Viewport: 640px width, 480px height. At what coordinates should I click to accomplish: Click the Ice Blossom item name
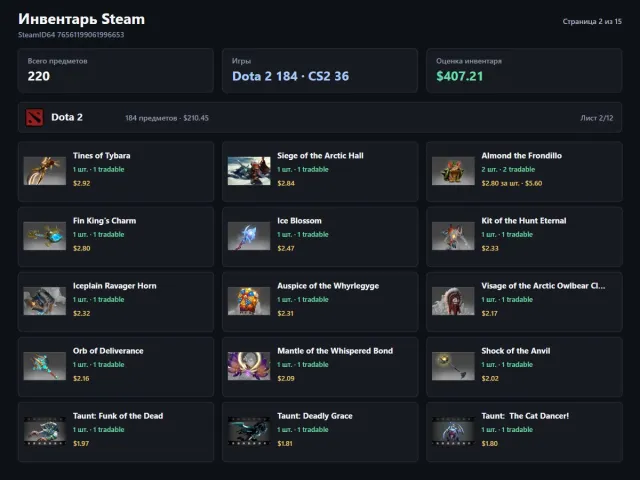point(300,221)
